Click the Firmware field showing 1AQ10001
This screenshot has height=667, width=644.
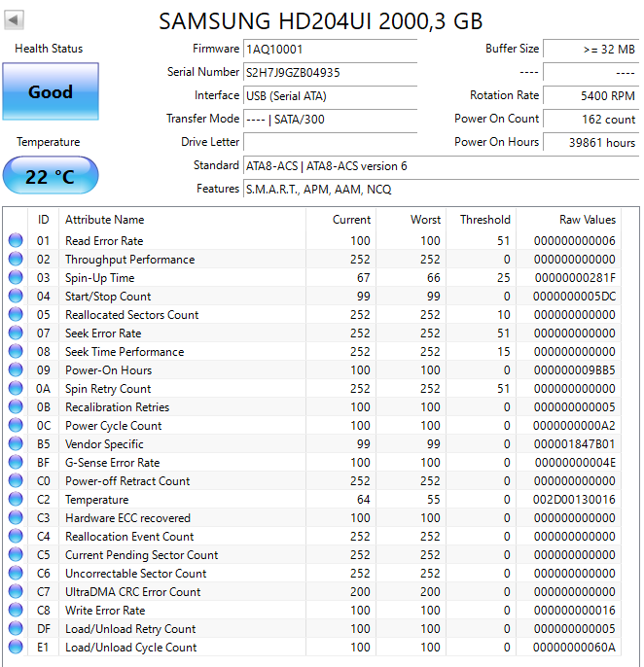tap(329, 50)
